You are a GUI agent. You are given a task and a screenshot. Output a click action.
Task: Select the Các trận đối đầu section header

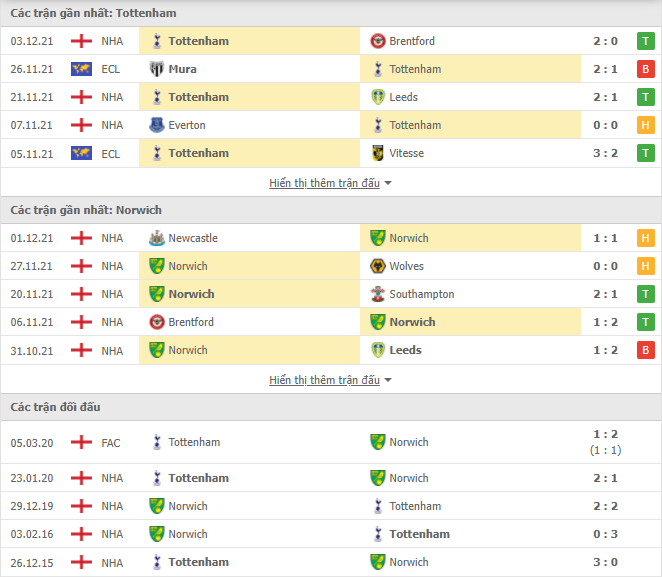click(55, 407)
